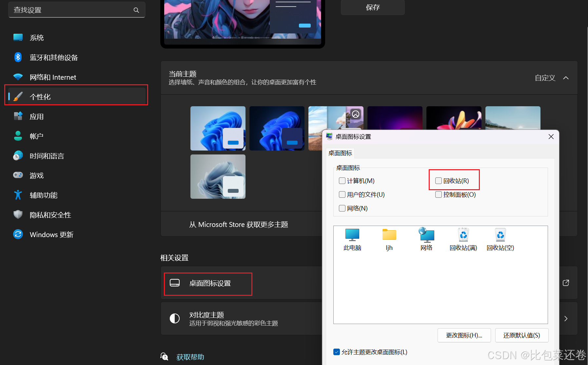Viewport: 588px width, 365px height.
Task: Click the Wi-Fi network icon in sidebar
Action: coord(18,77)
